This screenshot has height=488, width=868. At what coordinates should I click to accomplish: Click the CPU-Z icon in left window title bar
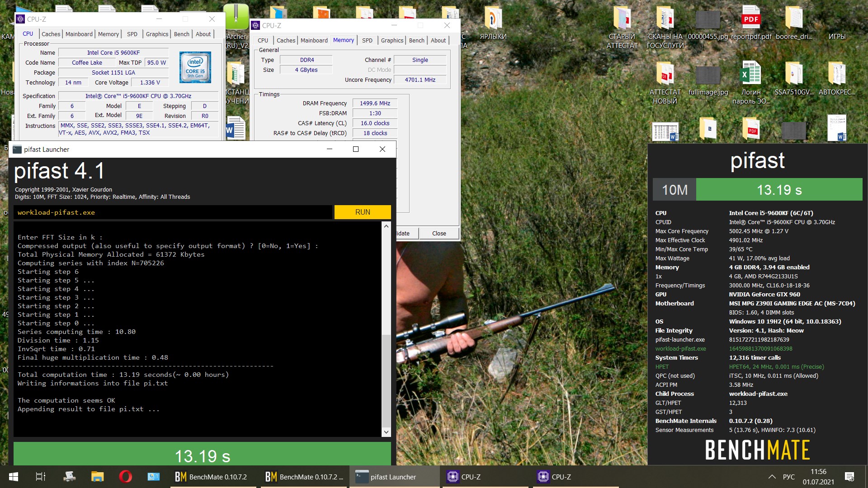click(20, 19)
